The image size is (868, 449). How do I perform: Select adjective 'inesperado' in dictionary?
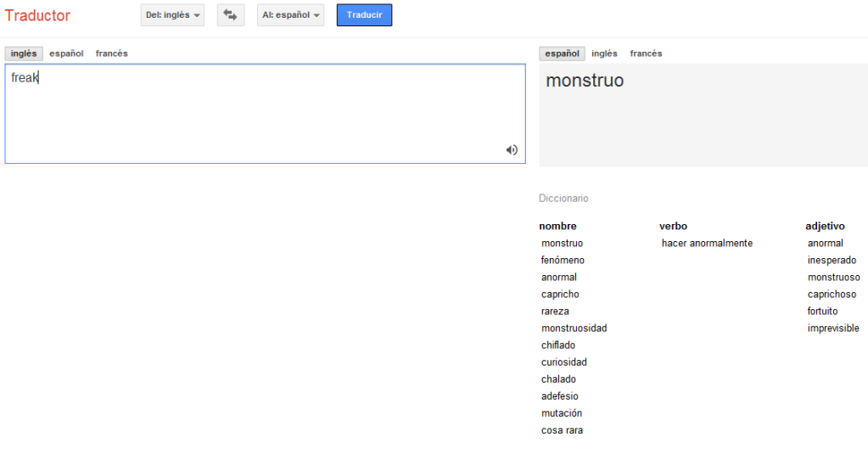pos(832,261)
